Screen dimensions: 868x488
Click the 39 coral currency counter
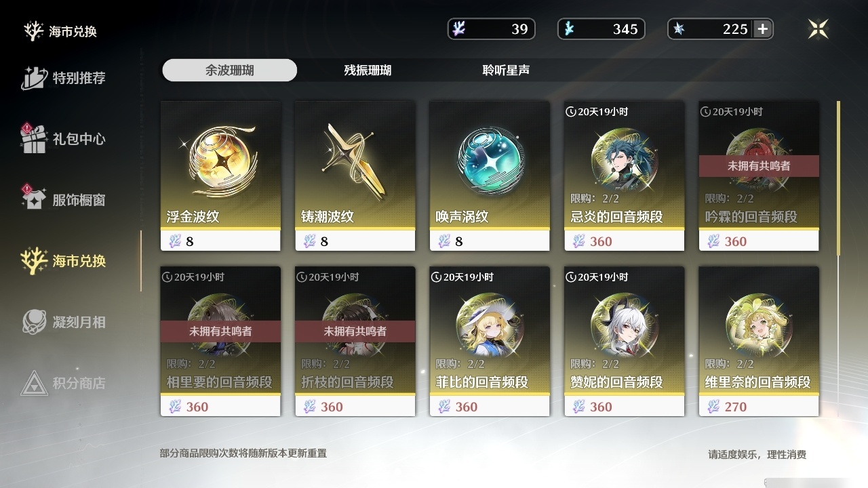click(x=492, y=29)
